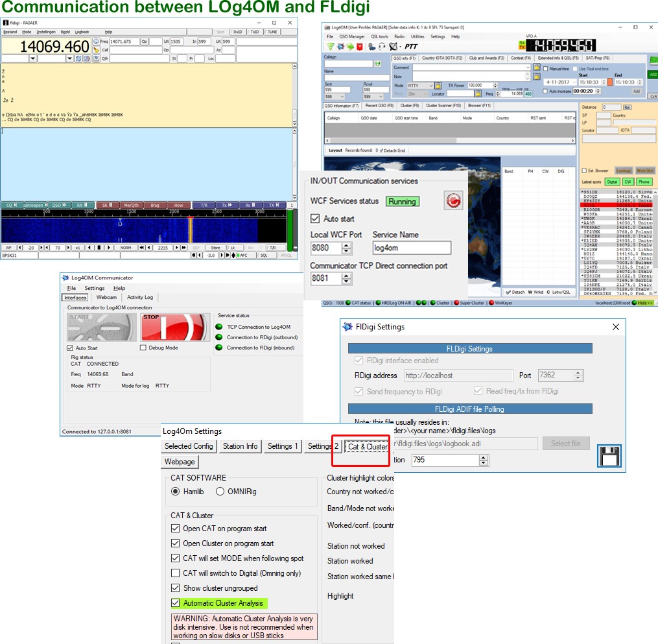Switch to Cluster (F9) tab in Log4OM
658x644 pixels.
410,106
